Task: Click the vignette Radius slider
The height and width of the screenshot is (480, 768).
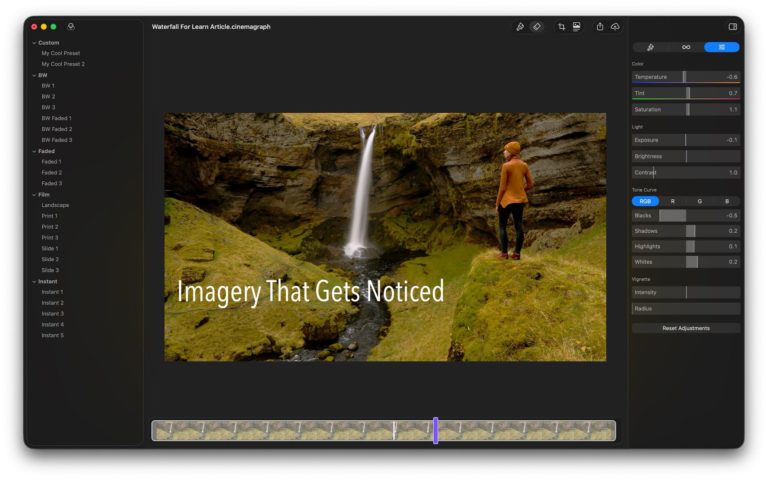Action: (x=686, y=309)
